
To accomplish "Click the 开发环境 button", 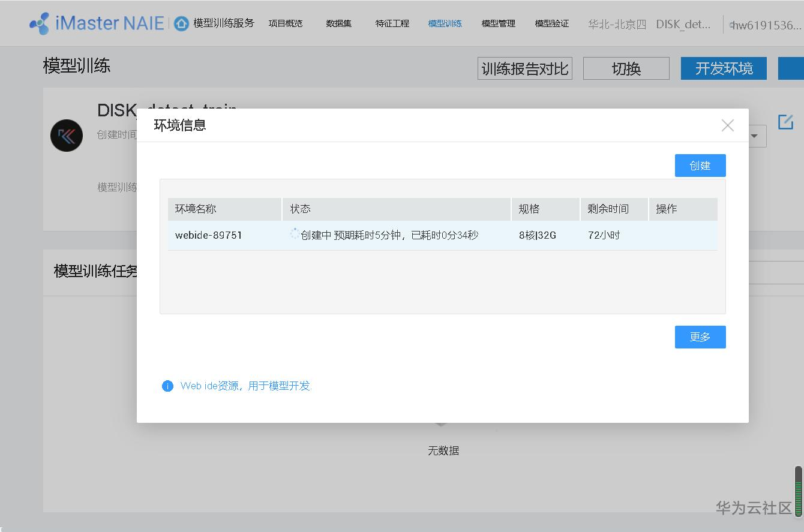I will tap(724, 68).
